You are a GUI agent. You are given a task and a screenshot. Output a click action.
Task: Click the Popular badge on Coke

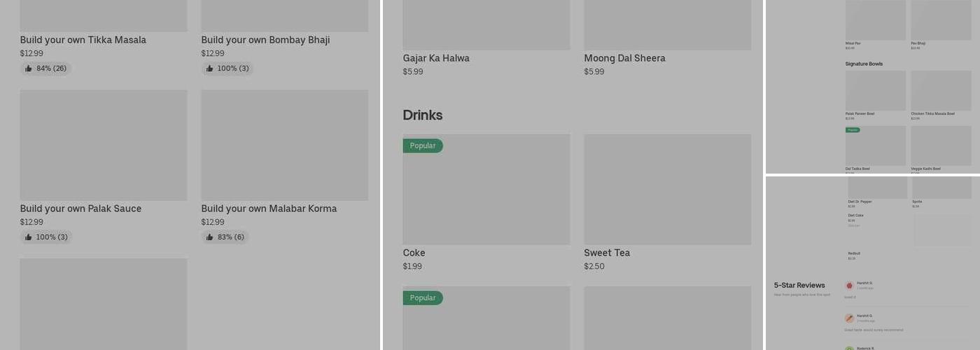click(423, 146)
